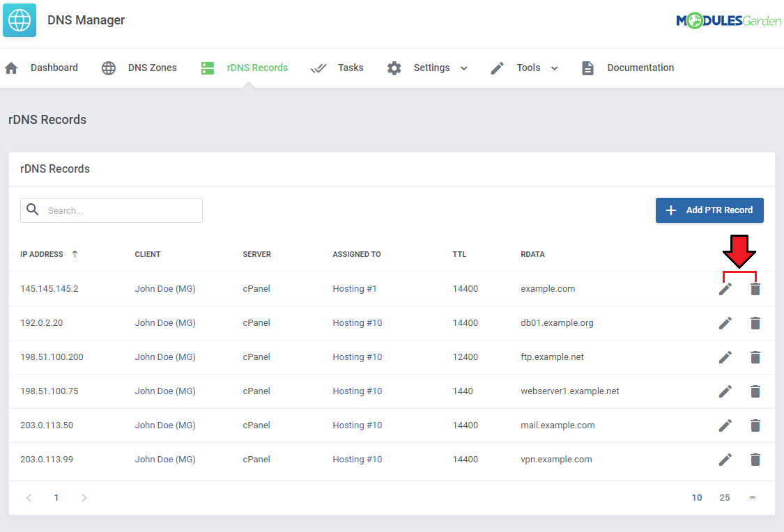
Task: Click the db01.example.org rdata cell
Action: point(557,323)
